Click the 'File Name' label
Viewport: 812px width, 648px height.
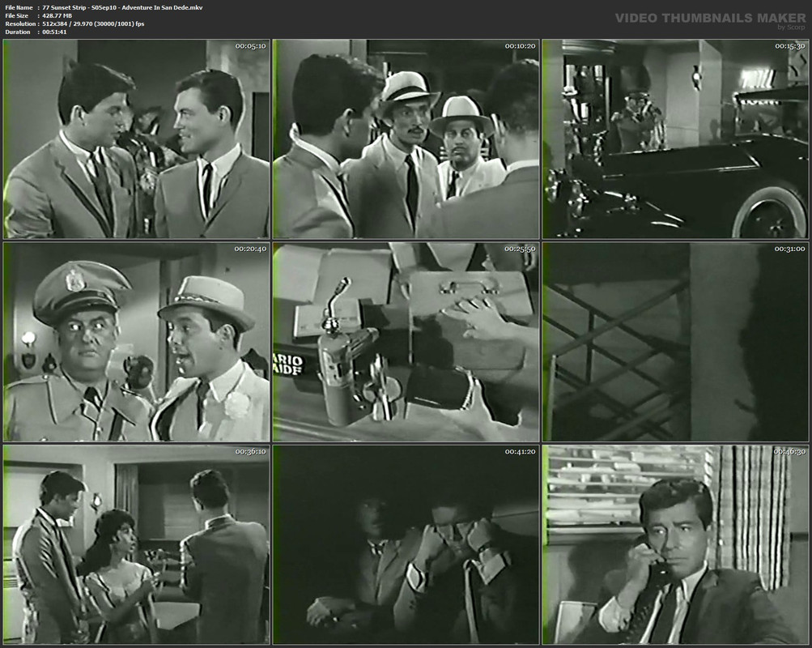coord(19,7)
